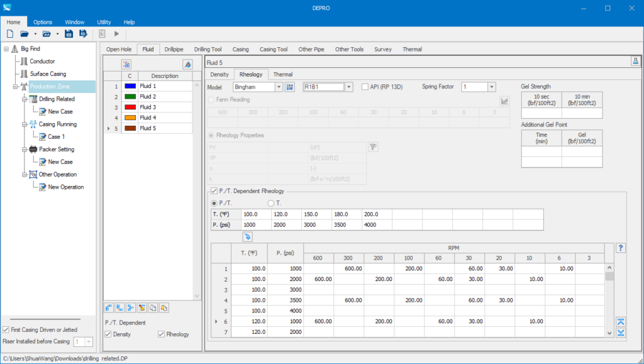
Task: Click the grid icon next to Model dropdown
Action: [x=290, y=87]
